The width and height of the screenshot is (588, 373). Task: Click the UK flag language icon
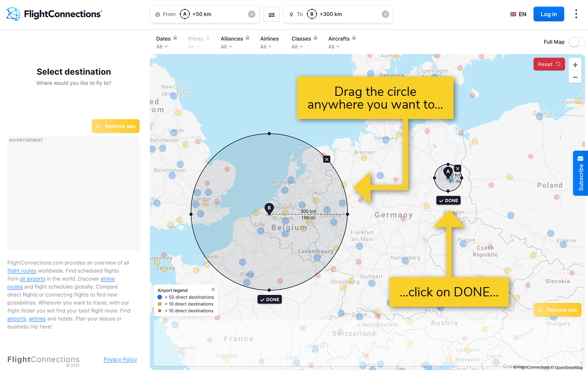(513, 14)
